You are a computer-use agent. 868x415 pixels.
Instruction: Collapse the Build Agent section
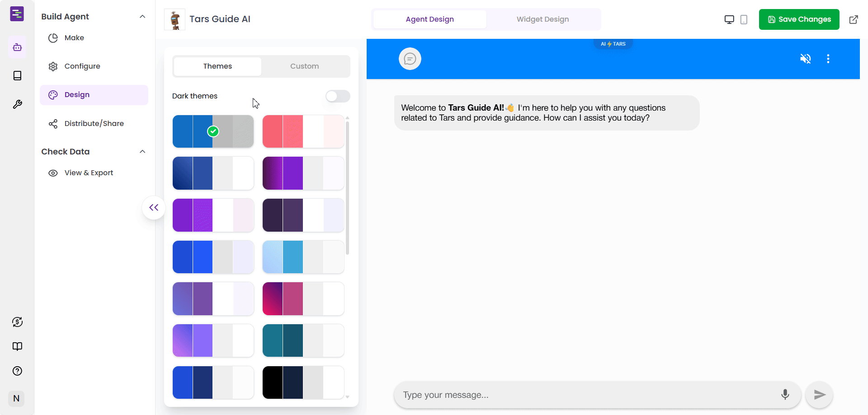pyautogui.click(x=142, y=17)
